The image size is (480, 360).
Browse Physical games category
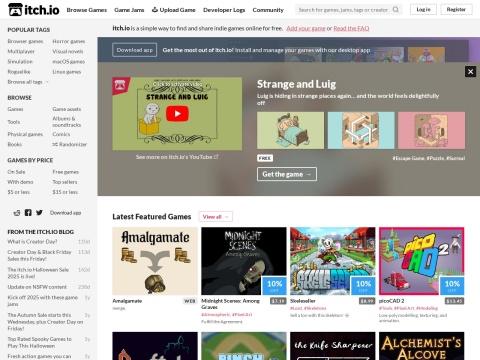pos(25,134)
